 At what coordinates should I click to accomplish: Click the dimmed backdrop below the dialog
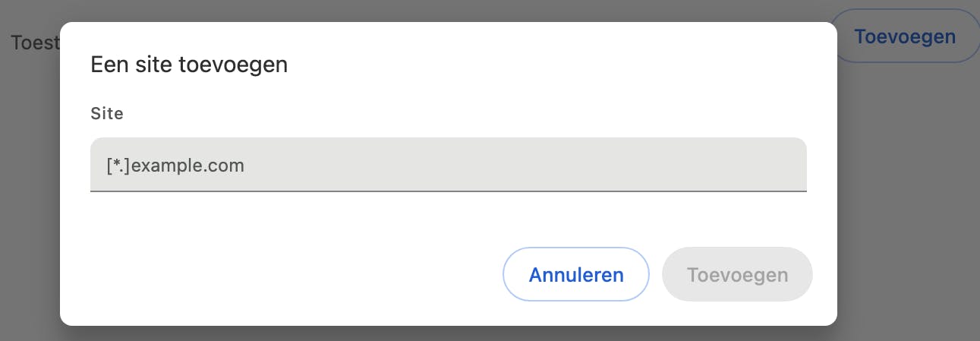coord(455,333)
